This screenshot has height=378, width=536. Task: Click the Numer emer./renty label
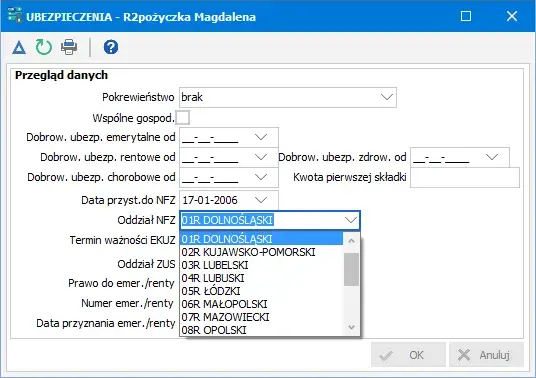(128, 303)
